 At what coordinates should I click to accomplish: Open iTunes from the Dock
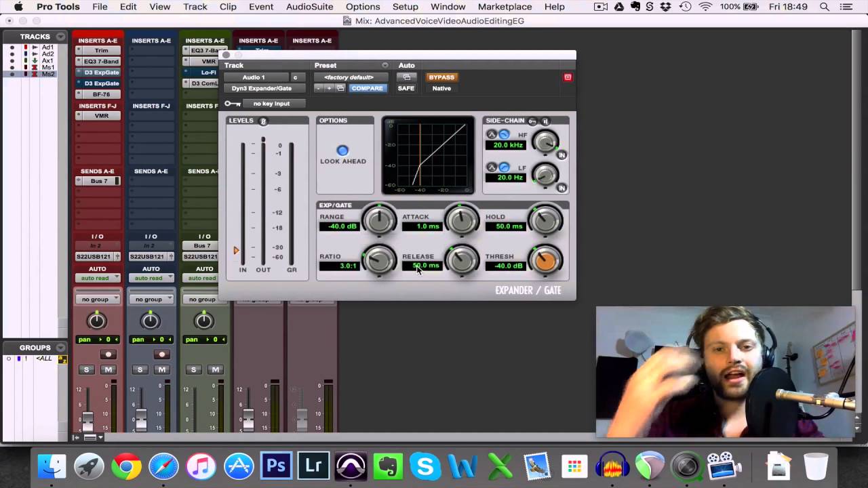(201, 466)
